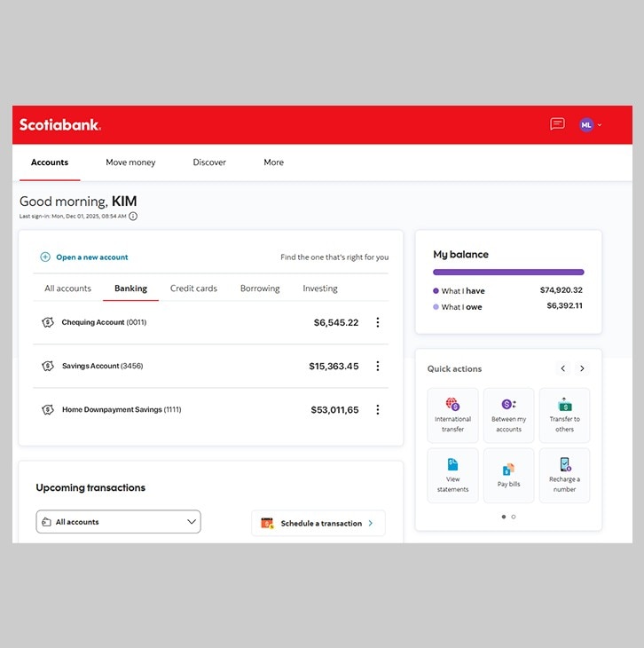This screenshot has height=648, width=644.
Task: Select the Between my accounts quick action
Action: pyautogui.click(x=508, y=415)
